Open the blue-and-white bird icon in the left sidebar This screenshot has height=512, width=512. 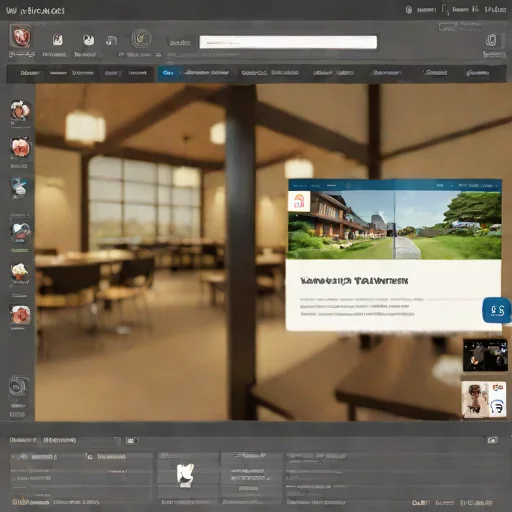[19, 186]
